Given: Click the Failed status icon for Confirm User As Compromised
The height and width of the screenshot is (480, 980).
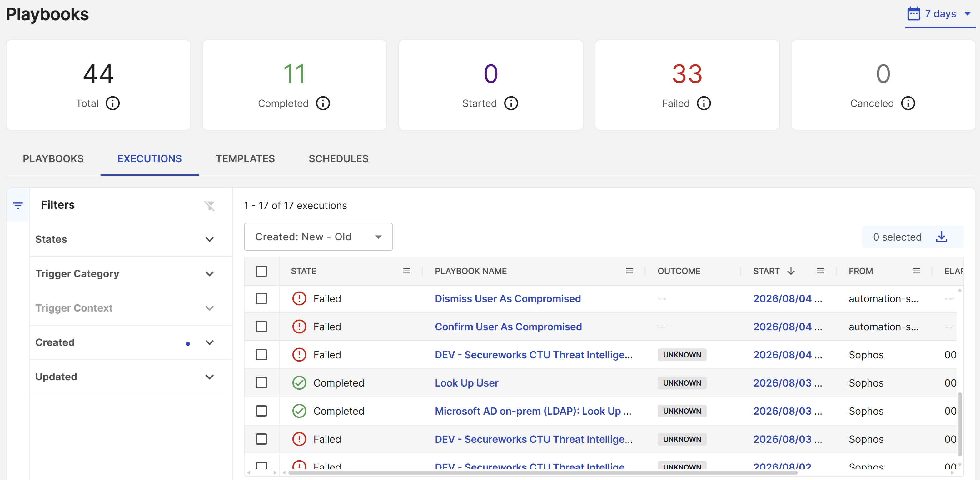Looking at the screenshot, I should click(299, 327).
